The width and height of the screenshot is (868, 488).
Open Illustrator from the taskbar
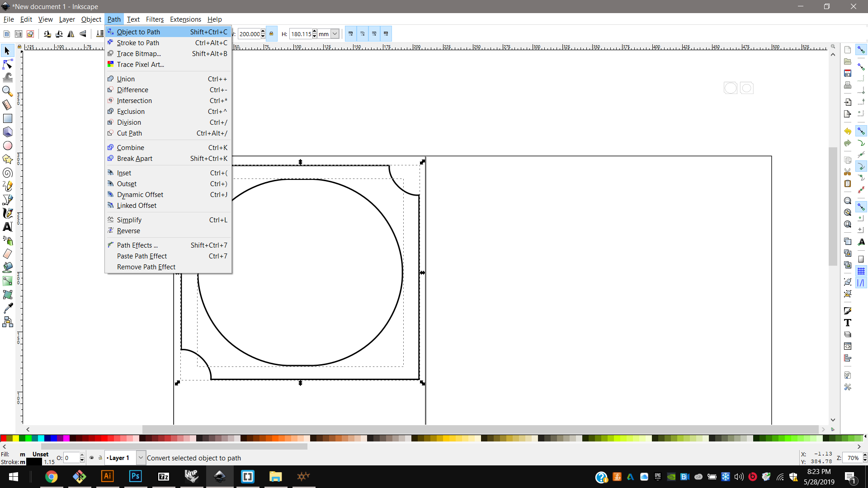coord(108,476)
